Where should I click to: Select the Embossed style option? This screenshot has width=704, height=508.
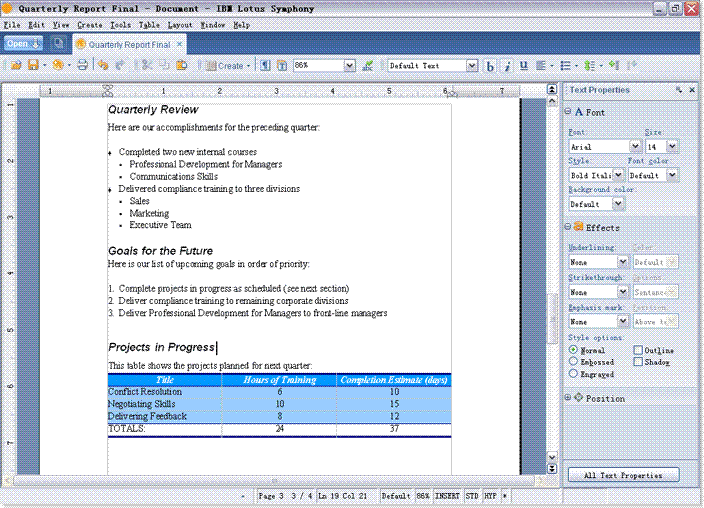coord(573,361)
